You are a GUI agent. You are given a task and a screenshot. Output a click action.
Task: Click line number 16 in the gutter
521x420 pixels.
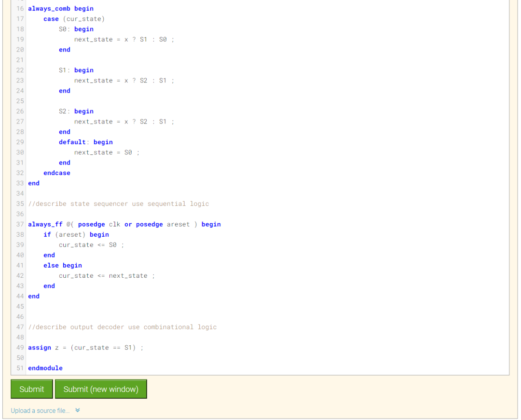20,8
